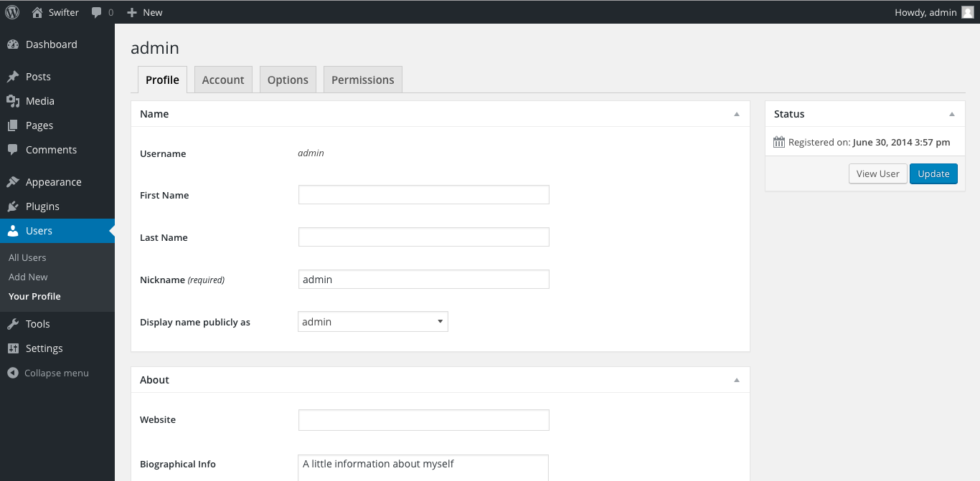Switch to the Profile tab

[162, 80]
